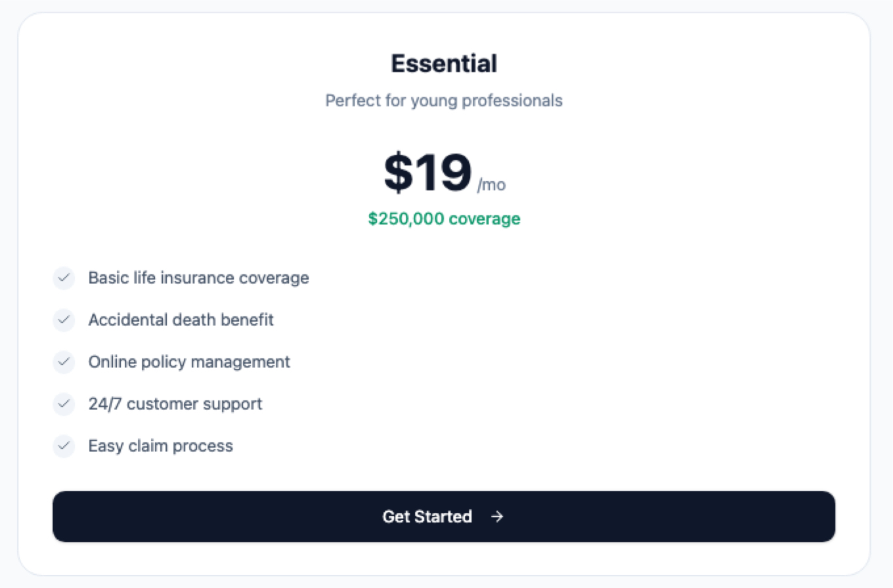Viewport: 893px width, 588px height.
Task: Click checkmark icon next to Accidental death benefit
Action: click(x=64, y=320)
